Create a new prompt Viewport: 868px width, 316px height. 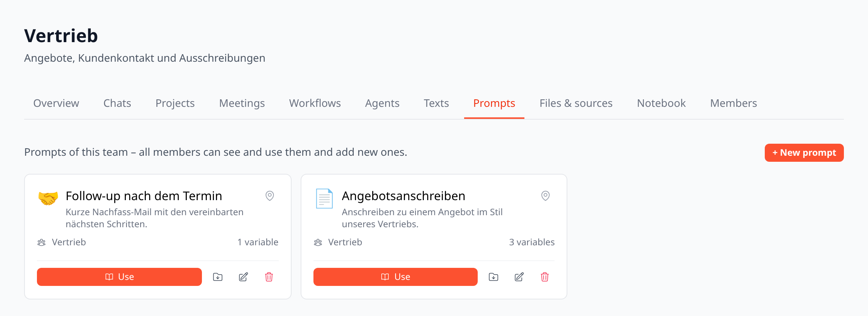tap(804, 153)
